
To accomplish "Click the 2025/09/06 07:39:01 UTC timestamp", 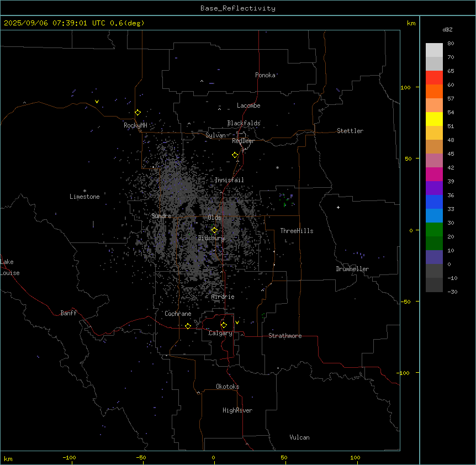I will pyautogui.click(x=55, y=23).
